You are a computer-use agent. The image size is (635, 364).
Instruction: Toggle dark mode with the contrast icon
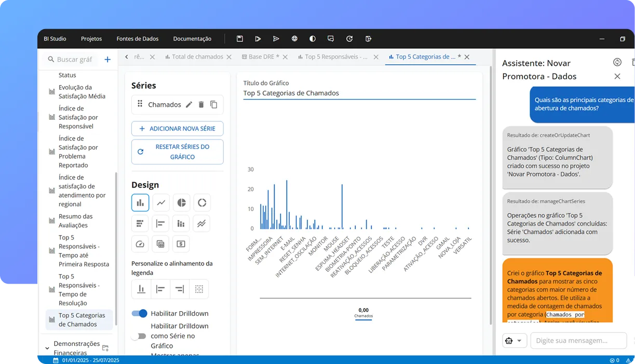[312, 38]
